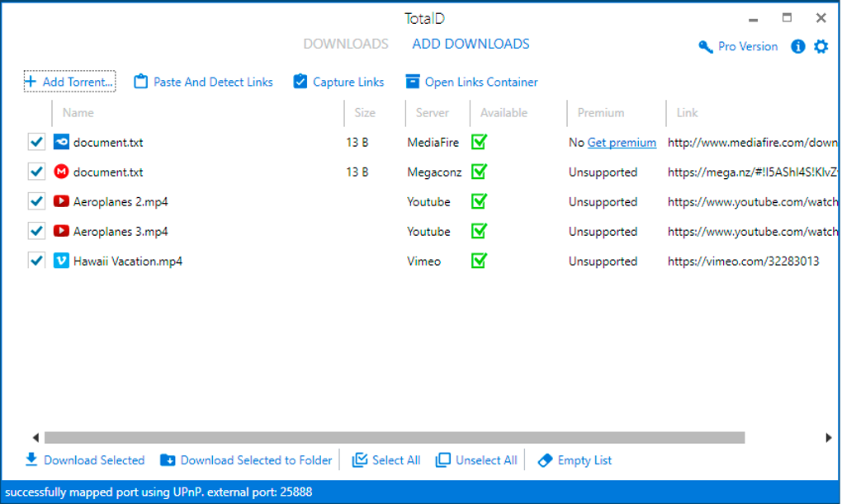Click the red Mega icon beside document.txt
The image size is (842, 504).
pyautogui.click(x=61, y=172)
